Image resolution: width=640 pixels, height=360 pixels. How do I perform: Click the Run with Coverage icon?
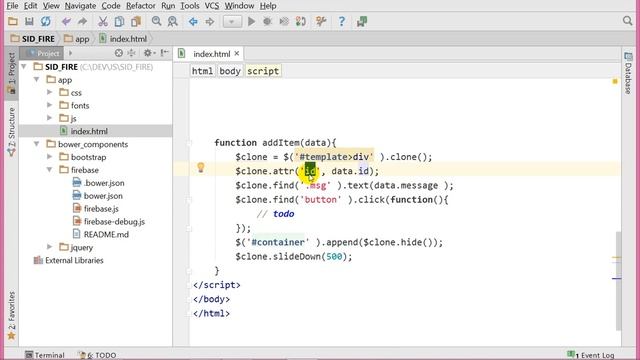point(284,21)
